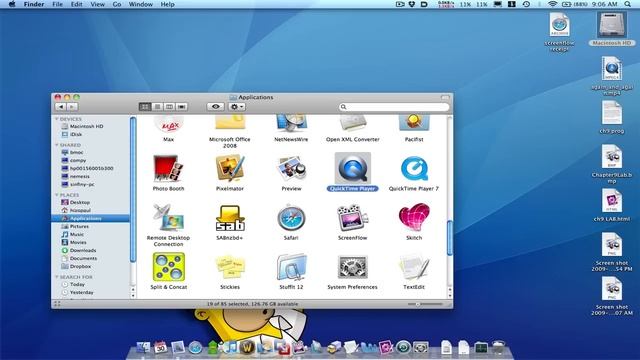640x360 pixels.
Task: Open the Go menu
Action: click(117, 4)
